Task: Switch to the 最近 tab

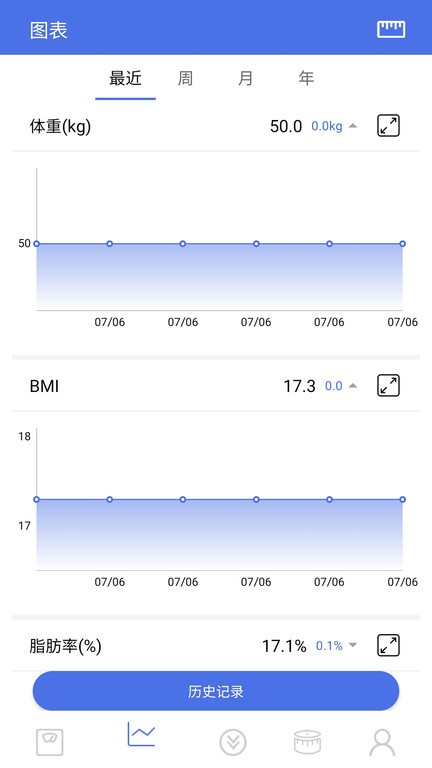Action: point(125,78)
